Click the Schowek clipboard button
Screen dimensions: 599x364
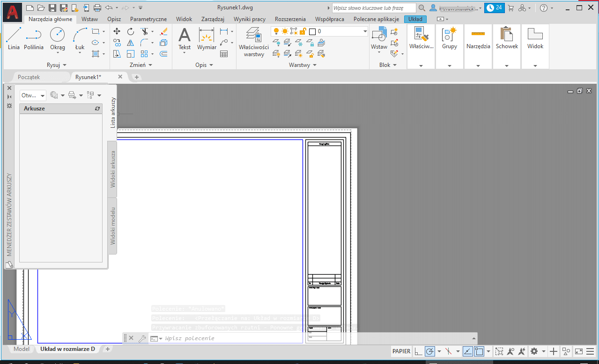tap(507, 38)
